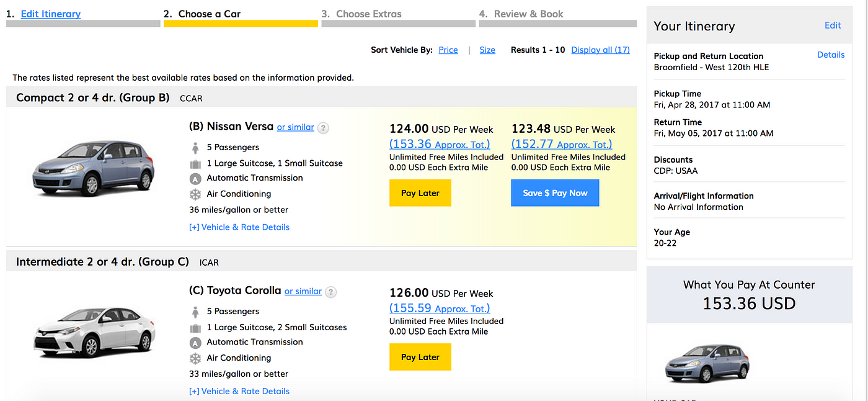Click the 'CDP: USAA' discount text
868x401 pixels.
[676, 171]
